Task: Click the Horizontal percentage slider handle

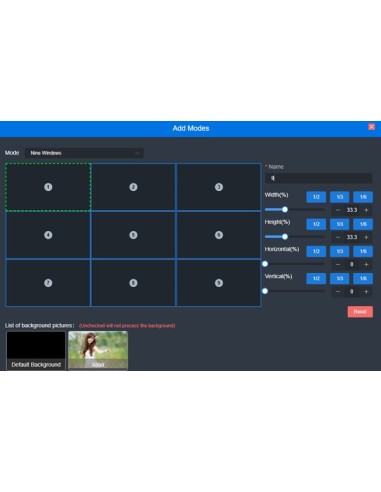Action: pyautogui.click(x=265, y=264)
